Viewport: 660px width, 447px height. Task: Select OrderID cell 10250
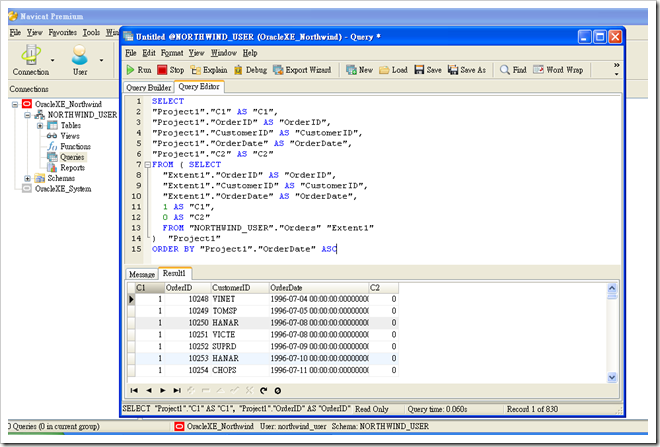(188, 323)
